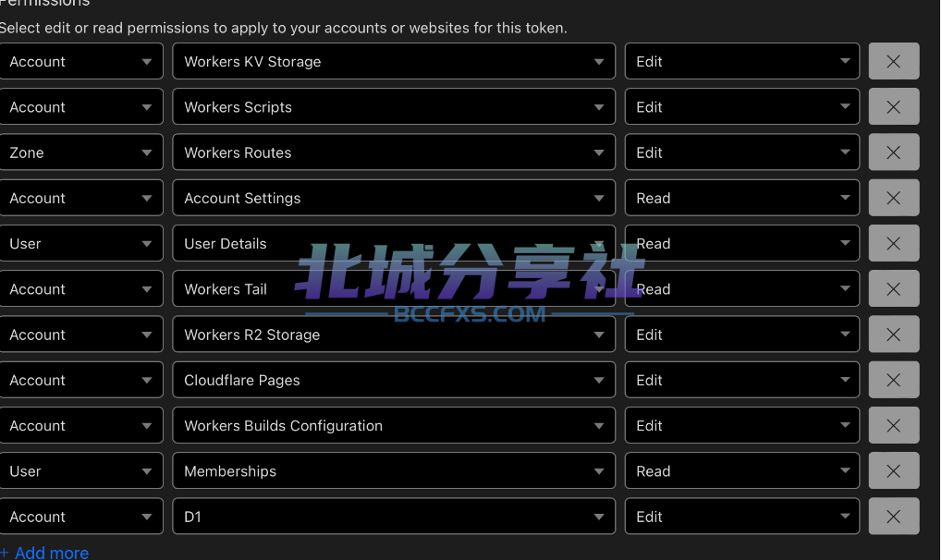This screenshot has width=942, height=560.
Task: Open the Zone scope dropdown beside Workers Routes
Action: [81, 152]
